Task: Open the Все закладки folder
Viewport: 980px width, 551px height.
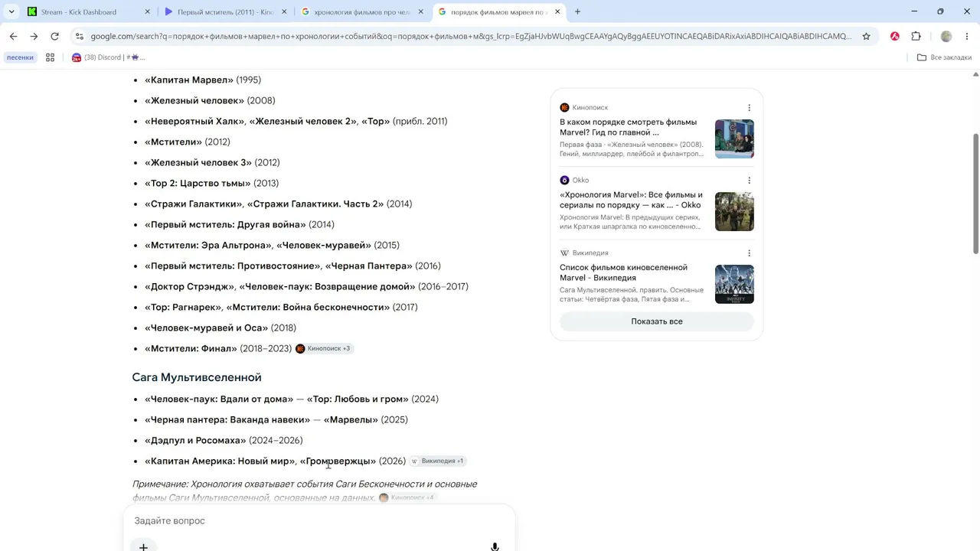Action: pos(944,57)
